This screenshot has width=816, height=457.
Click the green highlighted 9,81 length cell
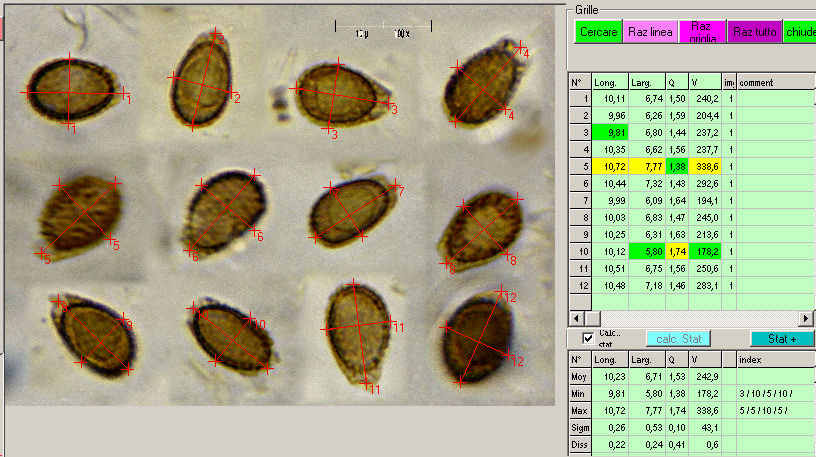tap(609, 132)
